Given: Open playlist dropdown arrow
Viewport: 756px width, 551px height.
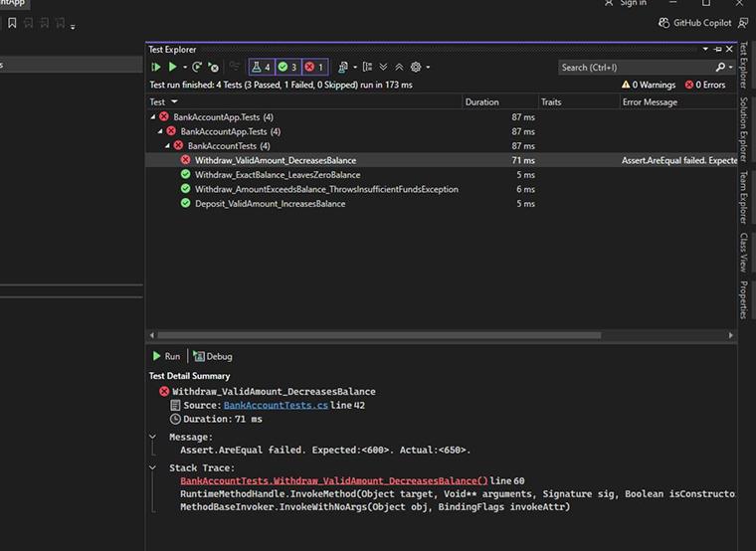Looking at the screenshot, I should pyautogui.click(x=355, y=67).
